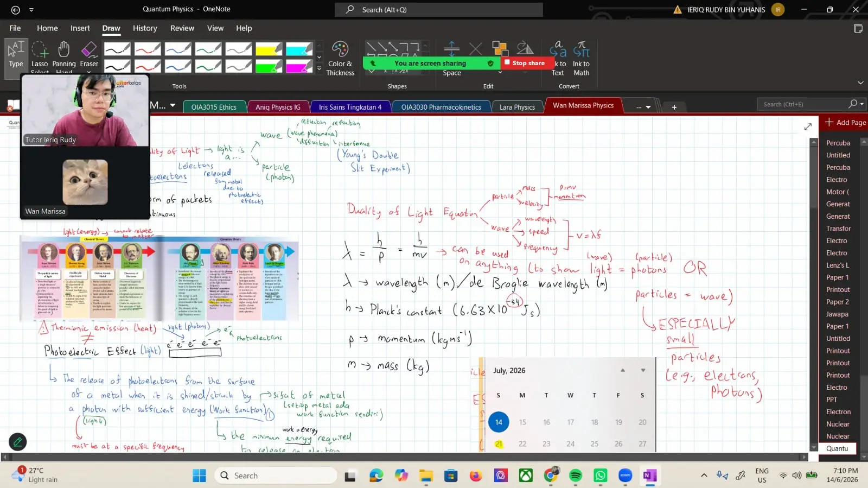This screenshot has height=488, width=868.
Task: Switch to the Insert ribbon tab
Action: point(80,28)
